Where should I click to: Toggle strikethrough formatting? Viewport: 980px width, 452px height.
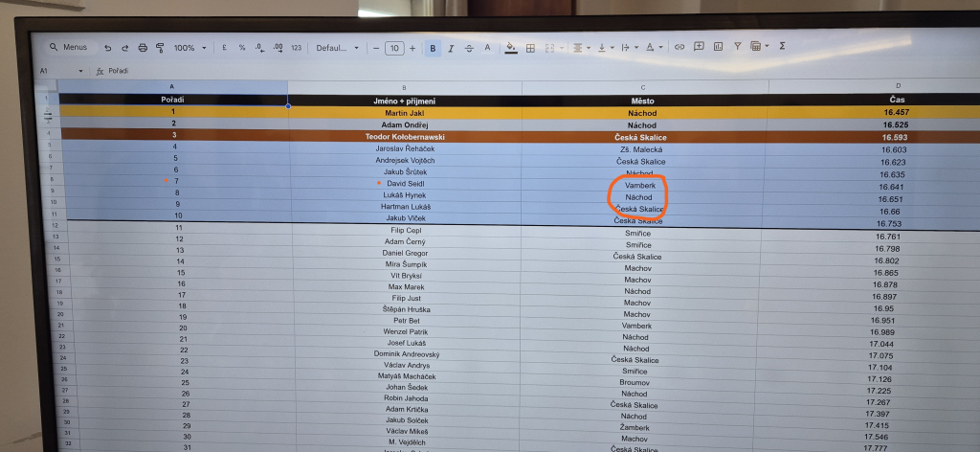469,48
